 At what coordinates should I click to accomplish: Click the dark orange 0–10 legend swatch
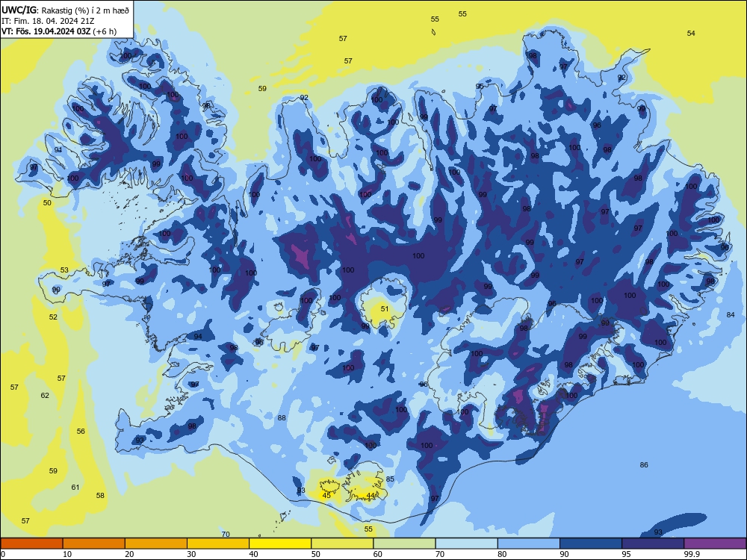(32, 544)
